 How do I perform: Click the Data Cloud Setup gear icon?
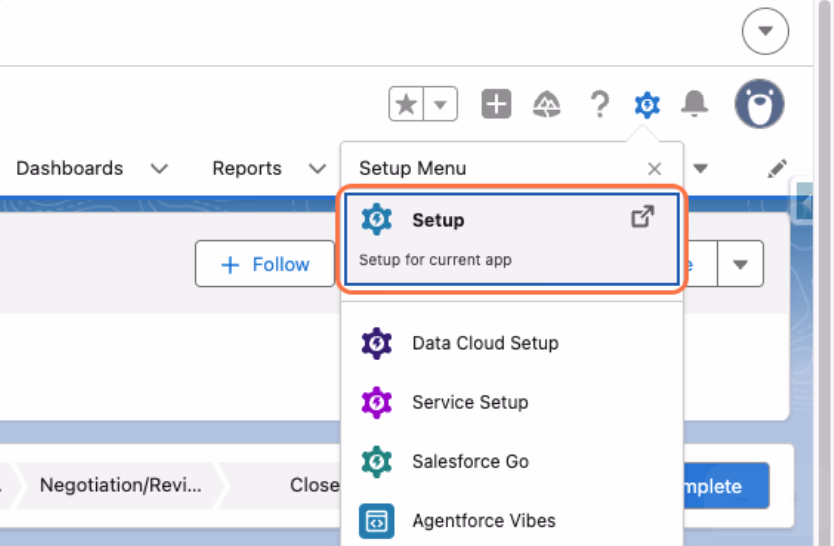tap(377, 343)
